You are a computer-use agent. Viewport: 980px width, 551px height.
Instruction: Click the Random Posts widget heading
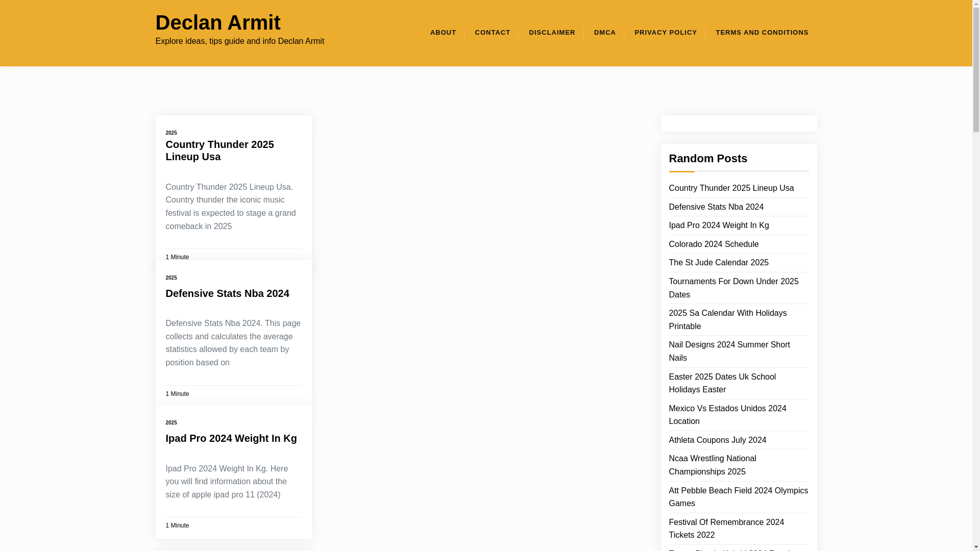(707, 158)
